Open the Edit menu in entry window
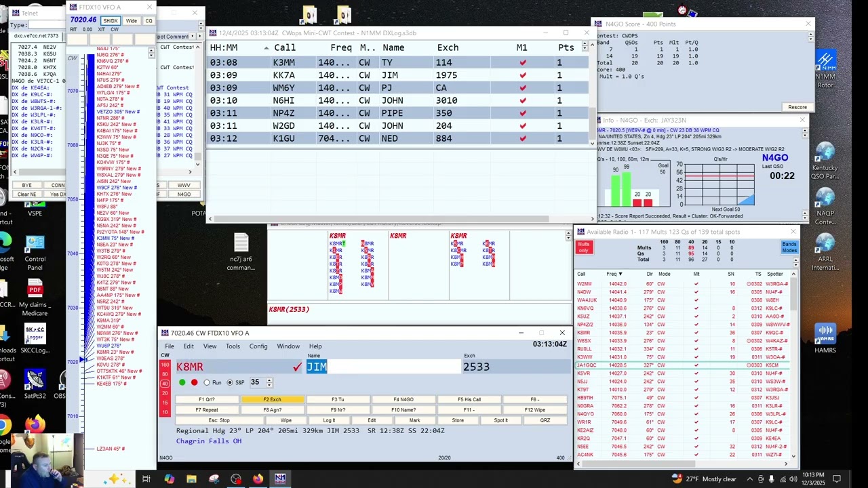This screenshot has height=488, width=868. click(x=189, y=346)
